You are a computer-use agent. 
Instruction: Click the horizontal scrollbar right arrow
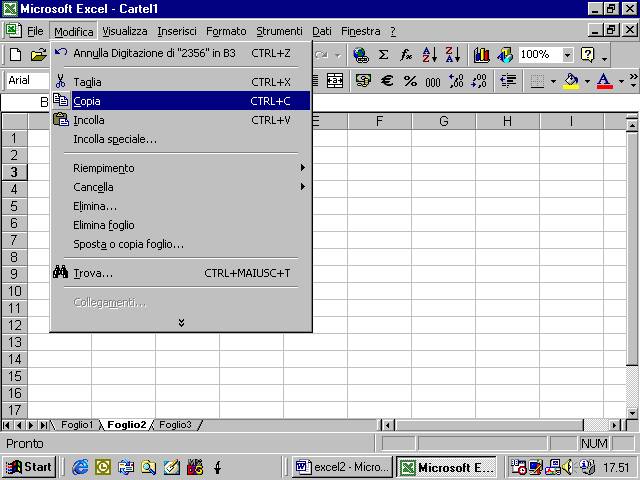[614, 425]
